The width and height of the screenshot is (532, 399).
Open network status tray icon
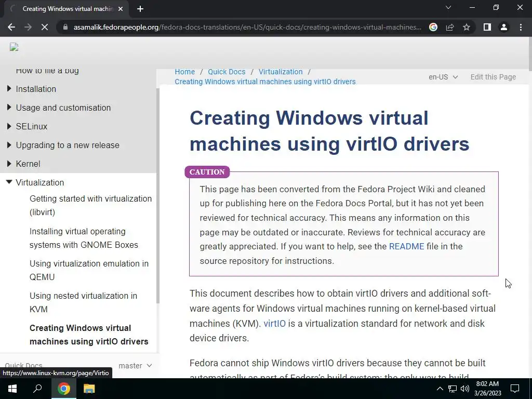coord(453,389)
